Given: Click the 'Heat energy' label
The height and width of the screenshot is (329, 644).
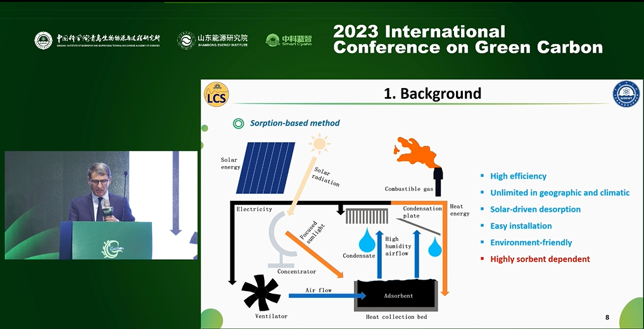Looking at the screenshot, I should [x=460, y=210].
